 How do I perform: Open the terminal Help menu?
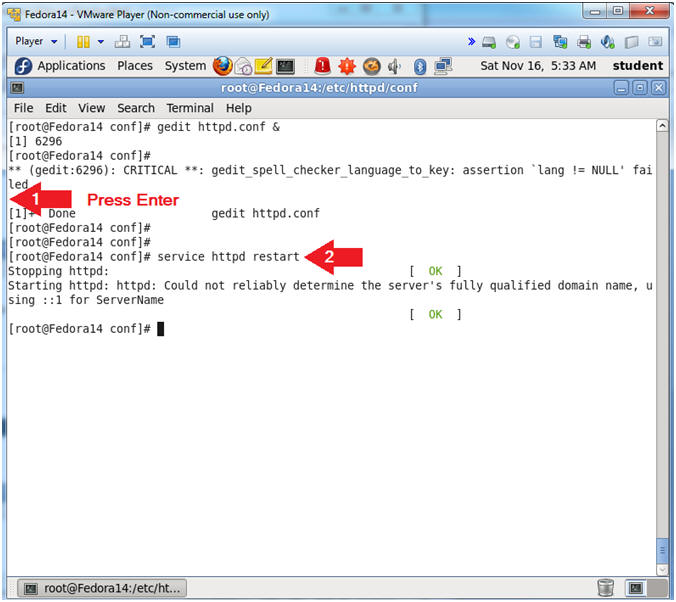tap(238, 108)
